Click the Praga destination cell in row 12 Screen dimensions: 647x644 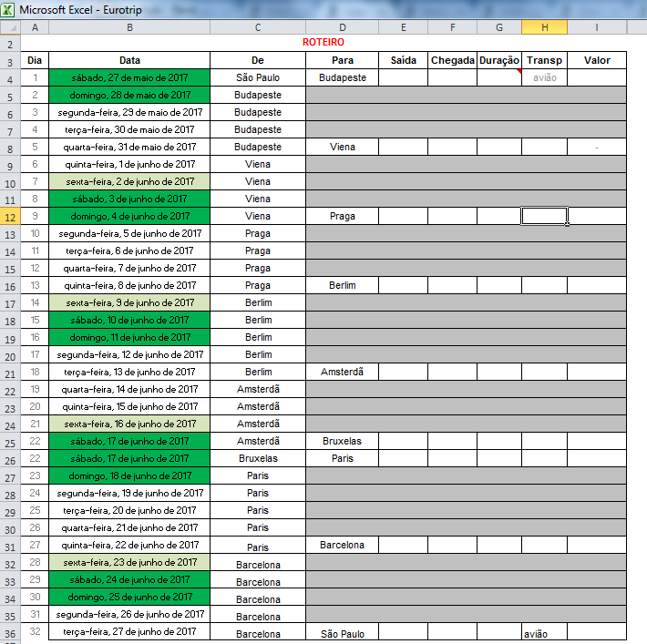point(342,216)
